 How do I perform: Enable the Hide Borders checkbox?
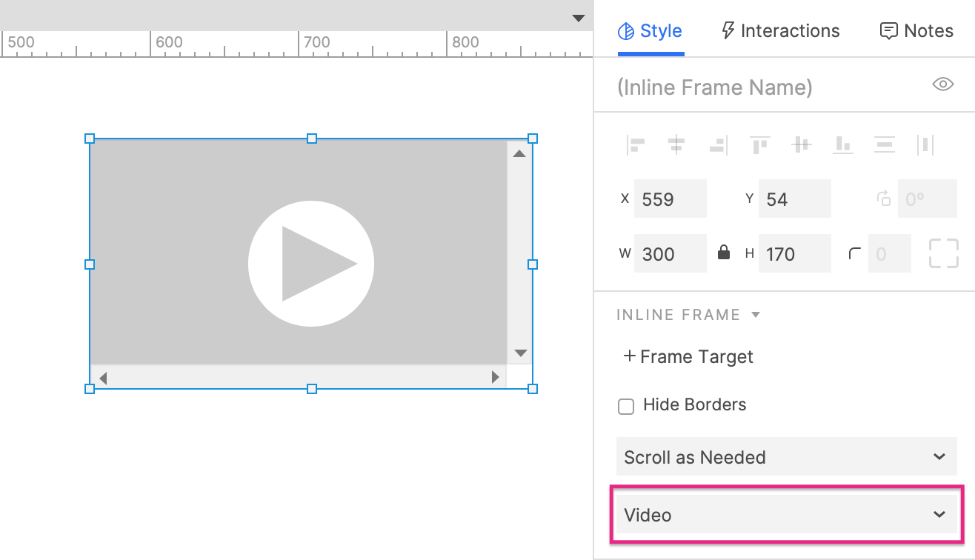[626, 406]
